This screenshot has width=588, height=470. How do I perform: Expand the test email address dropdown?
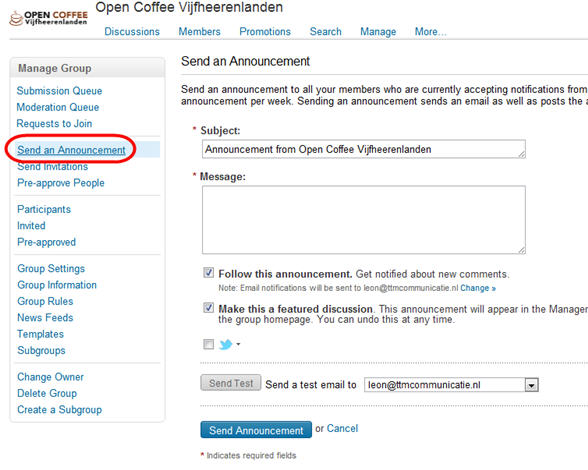531,385
